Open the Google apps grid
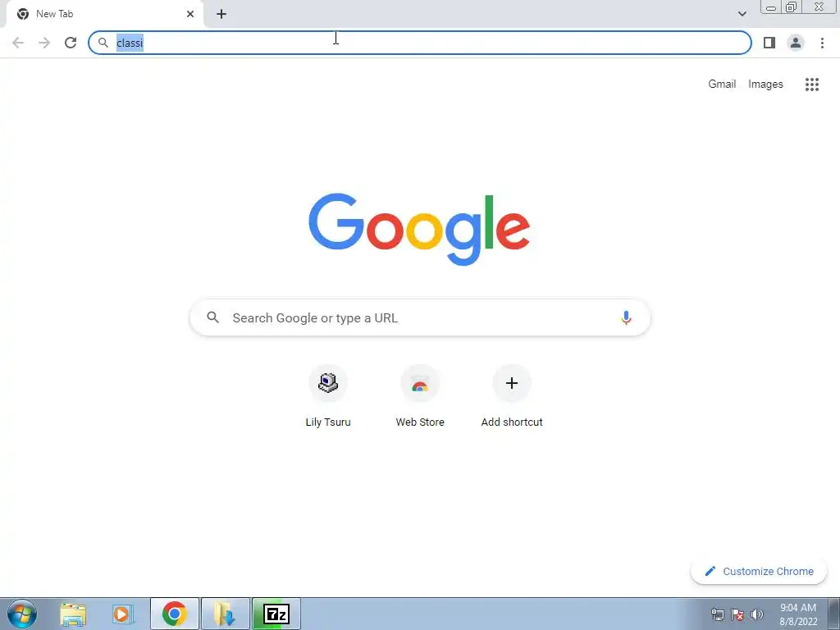Screen dimensions: 840x630 (x=811, y=84)
